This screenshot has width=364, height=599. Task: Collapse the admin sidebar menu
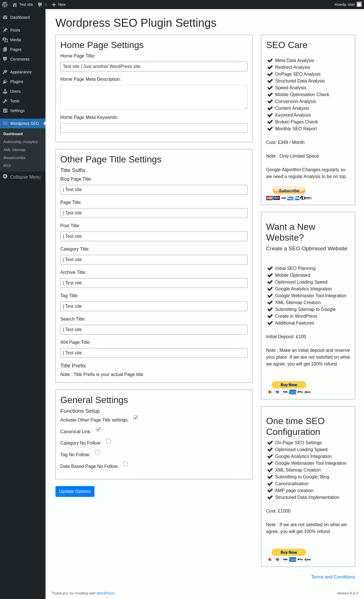pos(22,177)
